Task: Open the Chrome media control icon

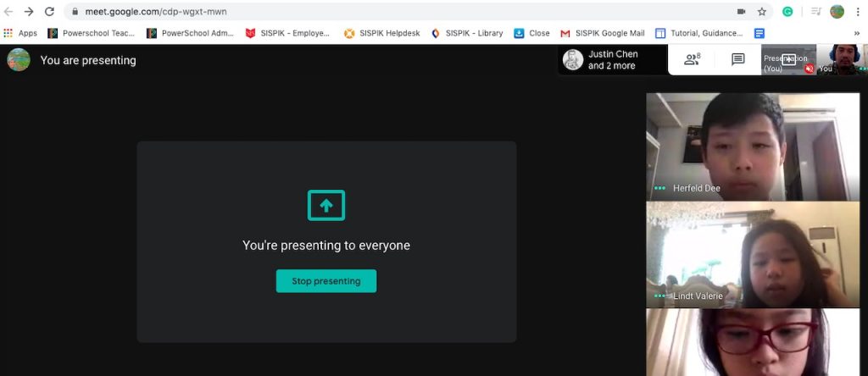Action: (816, 12)
